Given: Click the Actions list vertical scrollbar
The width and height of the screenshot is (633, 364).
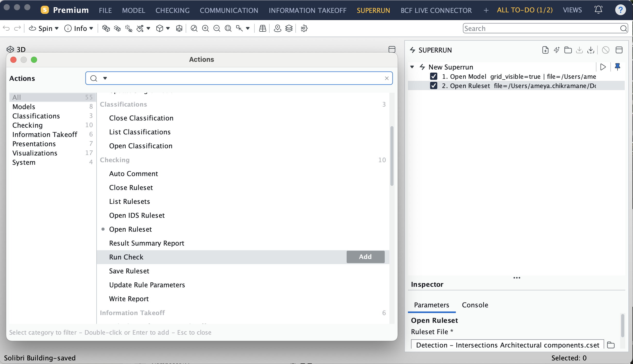Looking at the screenshot, I should click(392, 156).
